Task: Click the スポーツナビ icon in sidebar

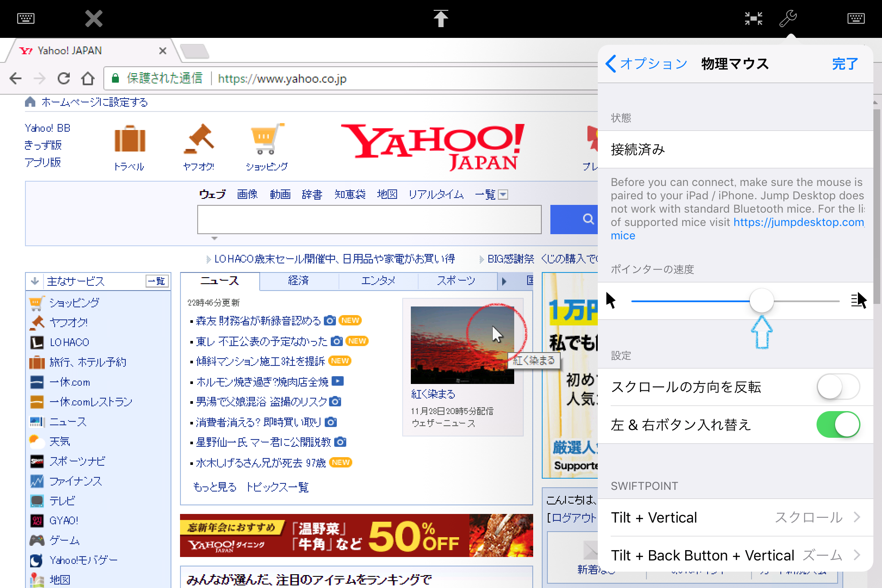Action: tap(37, 461)
